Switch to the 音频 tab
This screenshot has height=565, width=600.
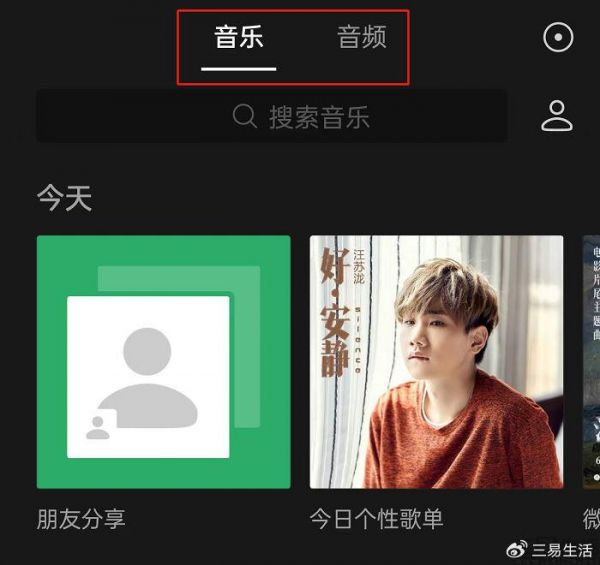[362, 37]
